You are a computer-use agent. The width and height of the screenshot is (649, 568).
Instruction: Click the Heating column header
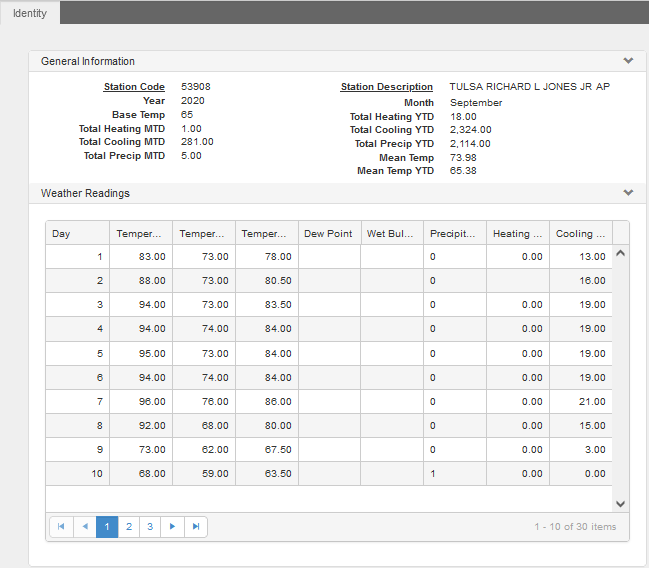[x=518, y=233]
